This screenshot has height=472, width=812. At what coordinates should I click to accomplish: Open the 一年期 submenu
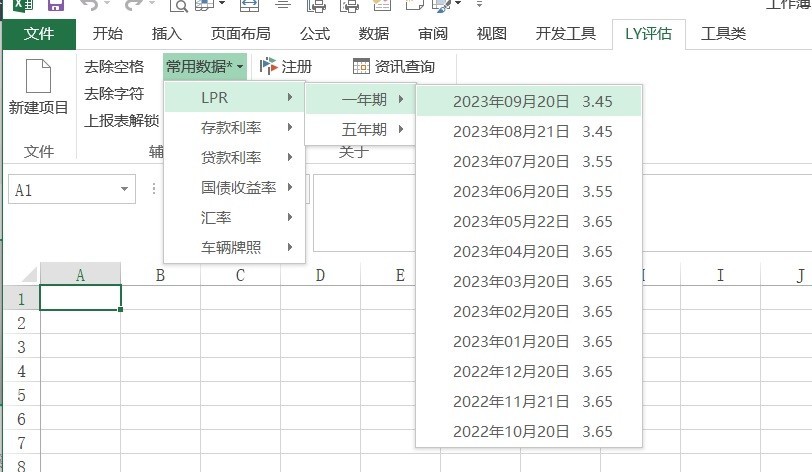360,99
